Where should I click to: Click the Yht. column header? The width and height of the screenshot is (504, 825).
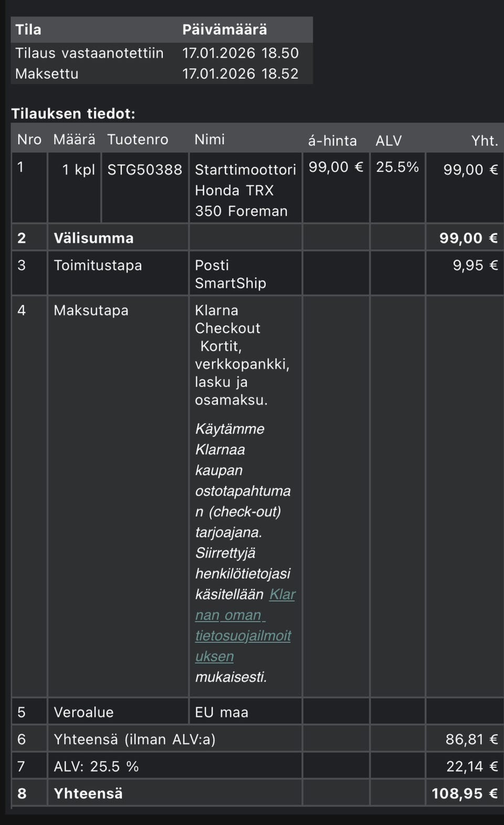tap(484, 141)
